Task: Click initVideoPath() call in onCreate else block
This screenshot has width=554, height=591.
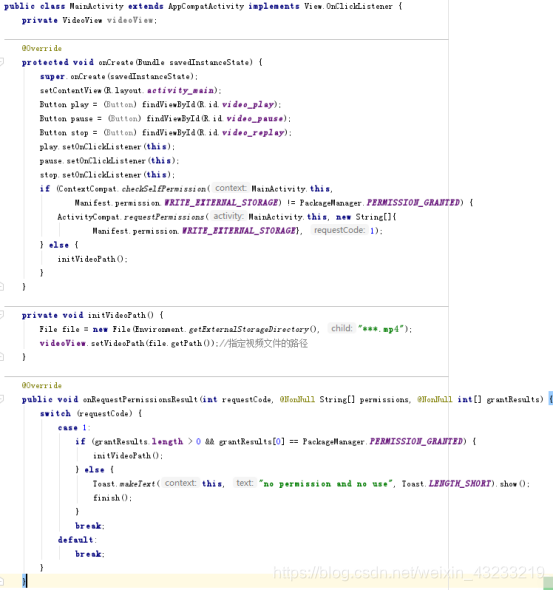Action: tap(92, 259)
